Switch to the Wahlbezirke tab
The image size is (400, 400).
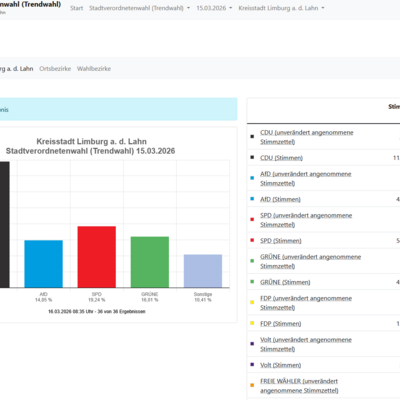[x=94, y=69]
